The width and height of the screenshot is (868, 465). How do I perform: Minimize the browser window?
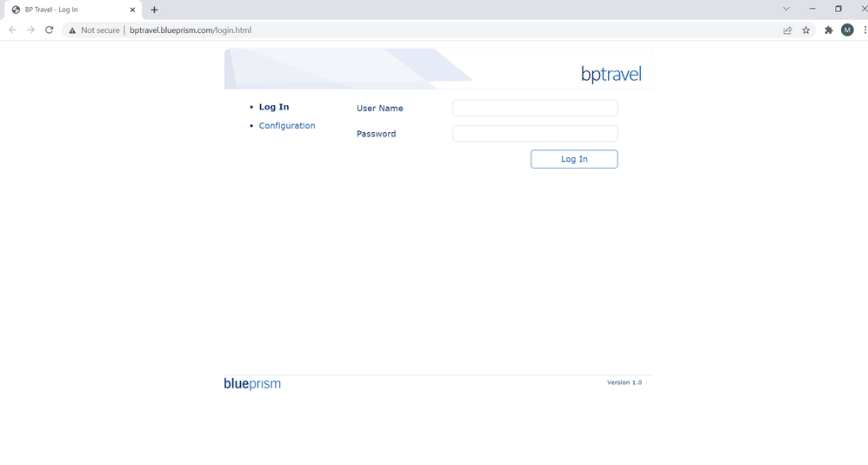tap(812, 9)
